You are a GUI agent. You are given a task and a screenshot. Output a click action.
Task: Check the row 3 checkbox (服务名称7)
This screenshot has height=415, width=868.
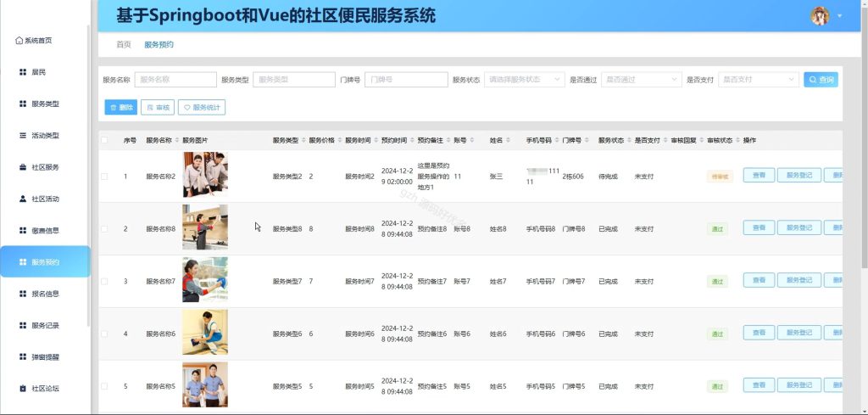click(x=104, y=281)
